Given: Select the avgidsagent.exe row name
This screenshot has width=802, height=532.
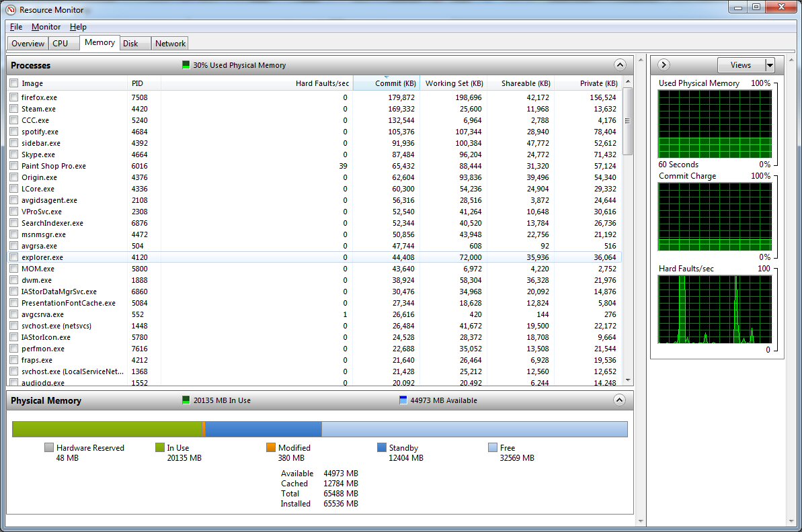Looking at the screenshot, I should click(x=49, y=200).
